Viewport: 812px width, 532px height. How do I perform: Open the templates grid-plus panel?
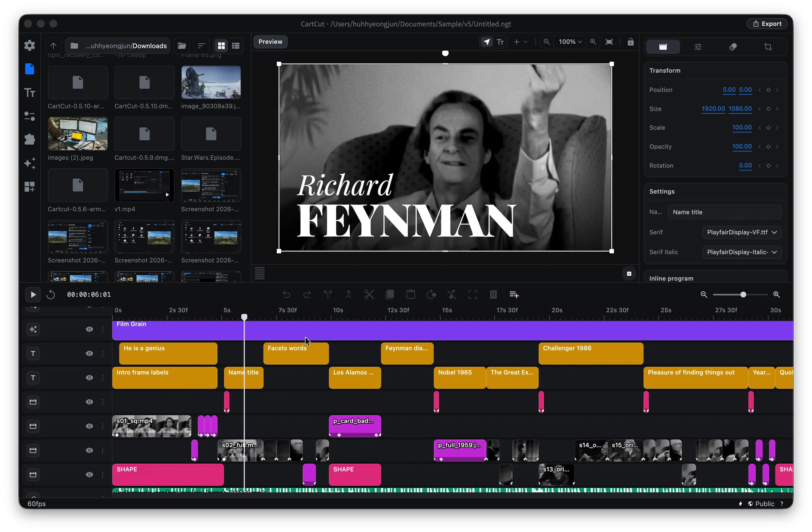(30, 187)
